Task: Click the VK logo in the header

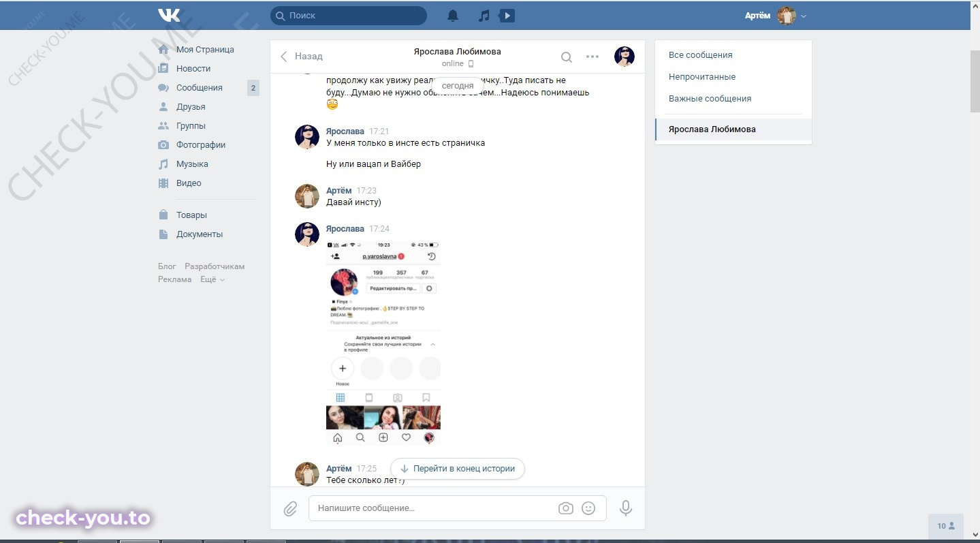Action: (x=169, y=15)
